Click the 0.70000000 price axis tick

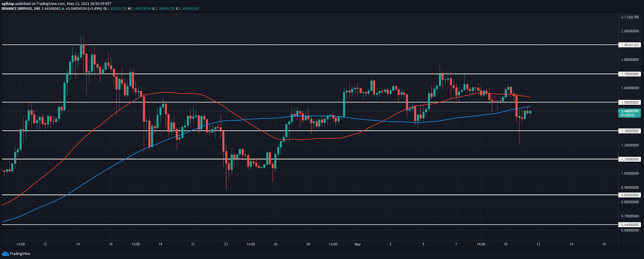(x=630, y=216)
